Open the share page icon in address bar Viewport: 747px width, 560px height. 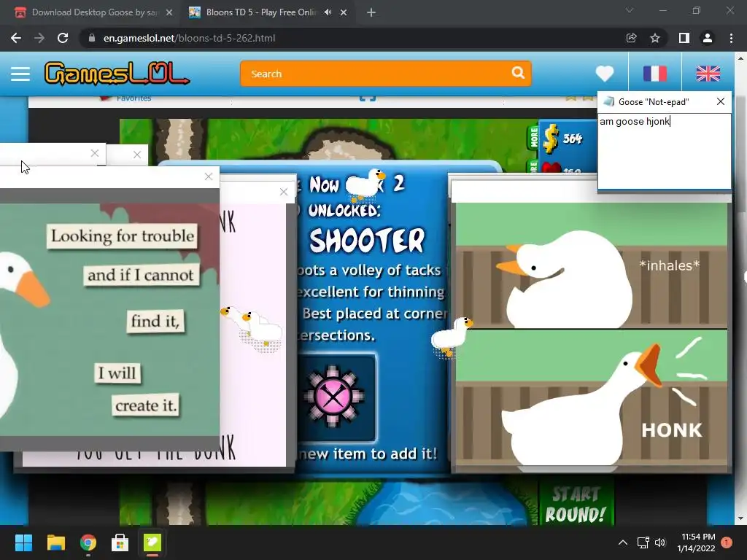click(x=631, y=38)
